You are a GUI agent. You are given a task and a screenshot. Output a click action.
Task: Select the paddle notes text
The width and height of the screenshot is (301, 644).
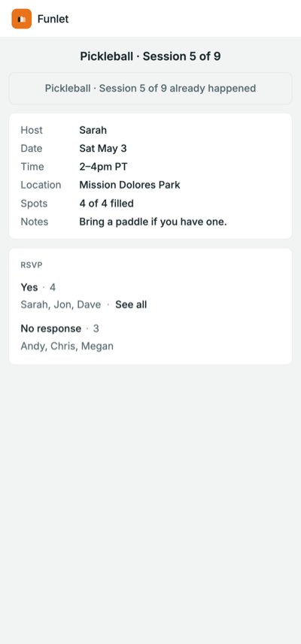153,222
